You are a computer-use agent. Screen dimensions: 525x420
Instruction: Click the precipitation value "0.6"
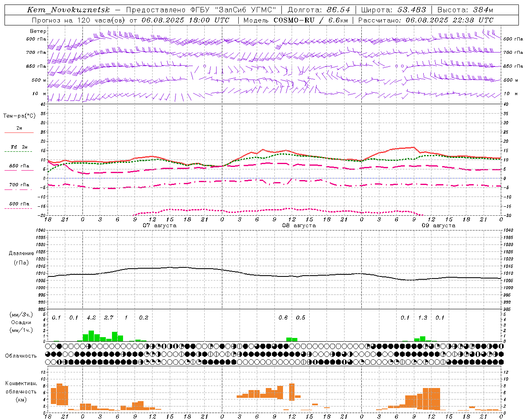pyautogui.click(x=283, y=318)
